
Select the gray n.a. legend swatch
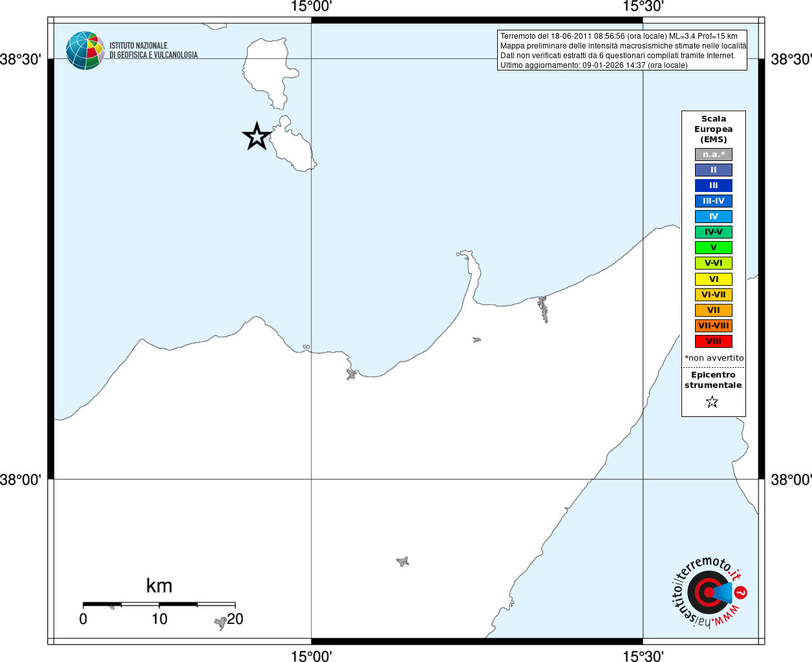point(714,155)
